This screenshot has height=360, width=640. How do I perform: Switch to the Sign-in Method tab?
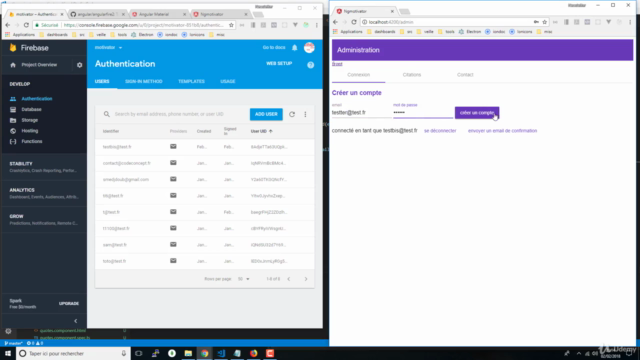(144, 81)
